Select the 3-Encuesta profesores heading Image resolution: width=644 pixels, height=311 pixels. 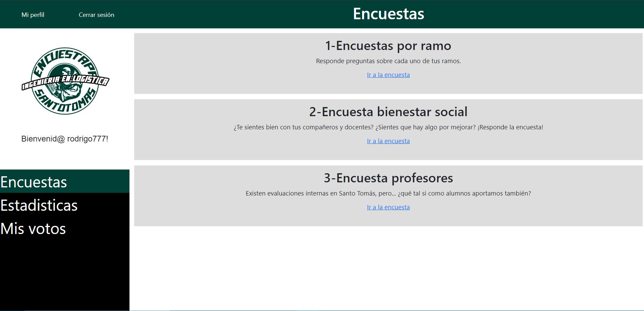click(x=388, y=178)
